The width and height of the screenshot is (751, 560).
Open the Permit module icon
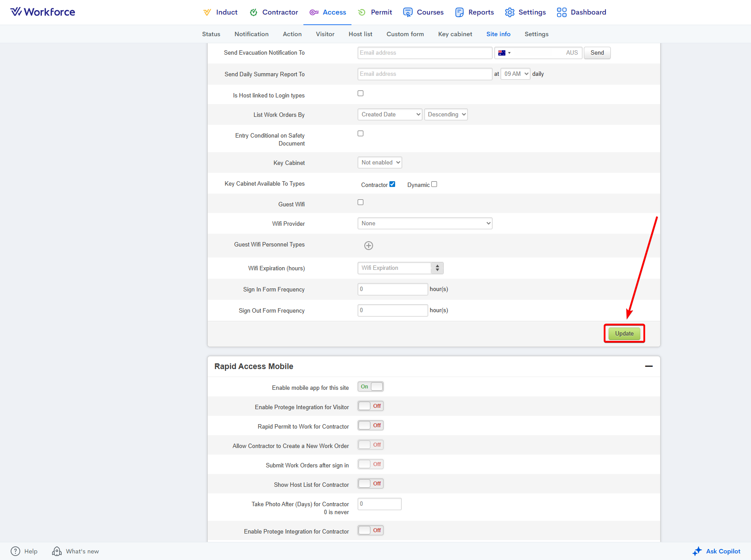[x=362, y=12]
